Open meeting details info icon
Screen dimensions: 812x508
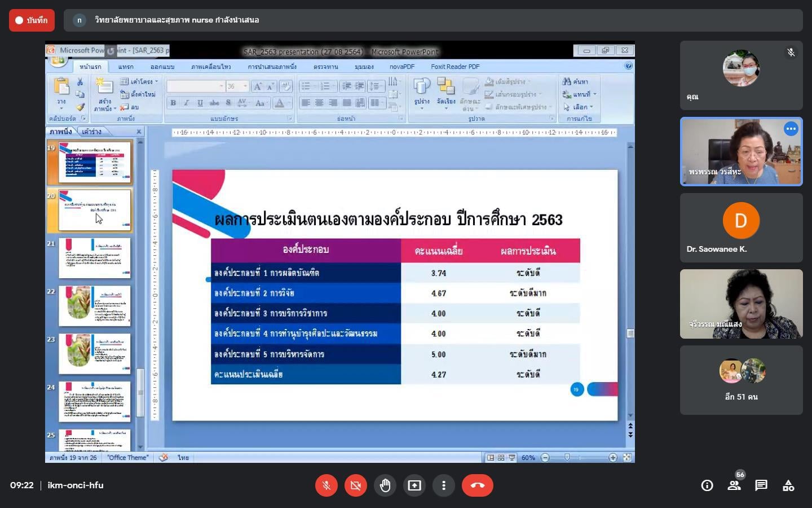click(x=707, y=485)
